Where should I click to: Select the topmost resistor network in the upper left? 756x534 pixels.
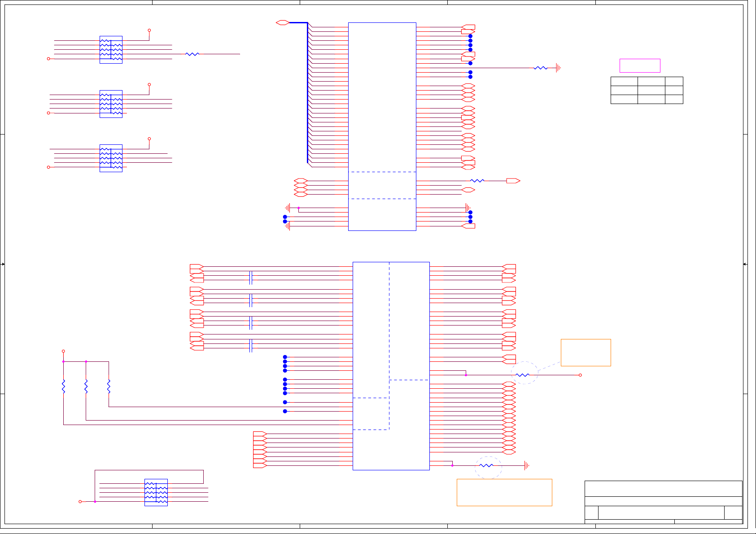pos(111,50)
